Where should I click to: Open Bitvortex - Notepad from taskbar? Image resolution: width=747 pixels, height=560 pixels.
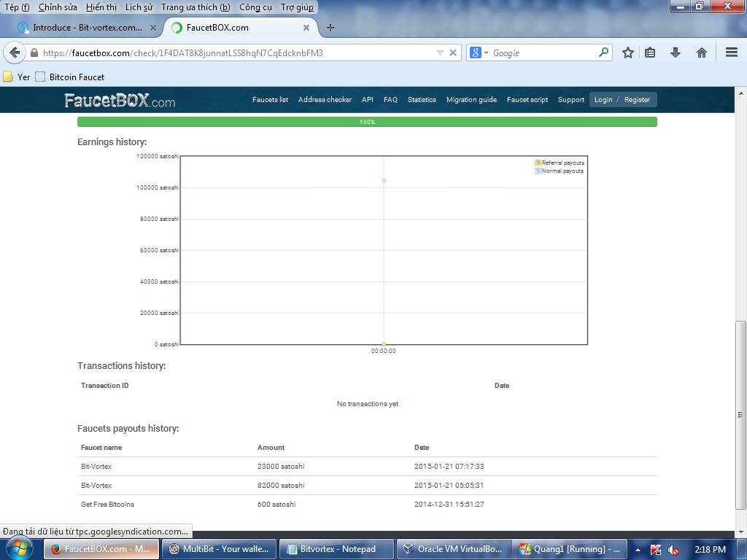coord(337,549)
